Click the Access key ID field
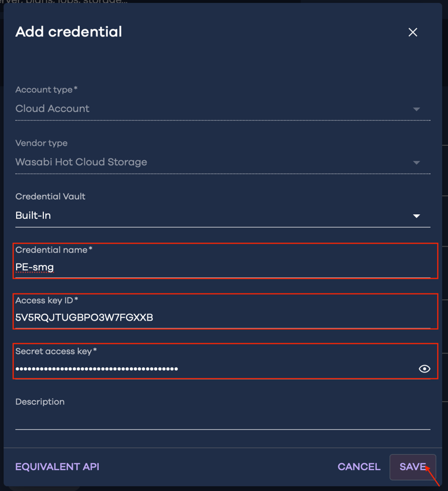This screenshot has height=491, width=448. 173,317
